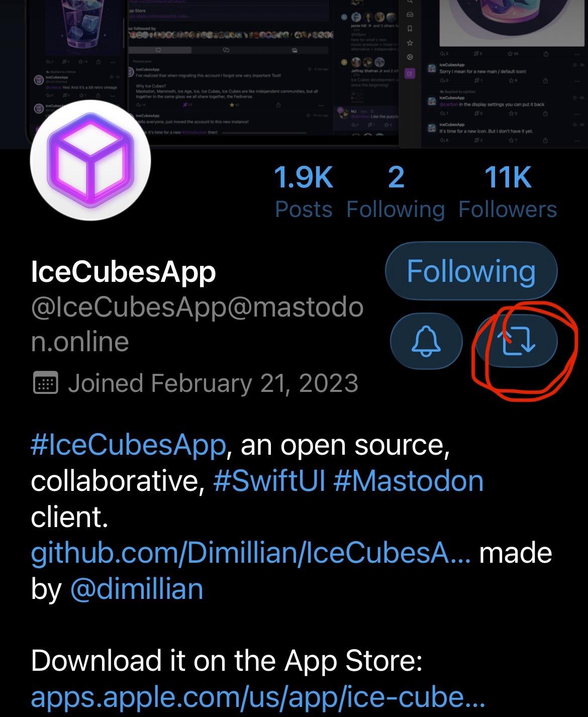Enable notifications with the bell icon

[x=426, y=341]
